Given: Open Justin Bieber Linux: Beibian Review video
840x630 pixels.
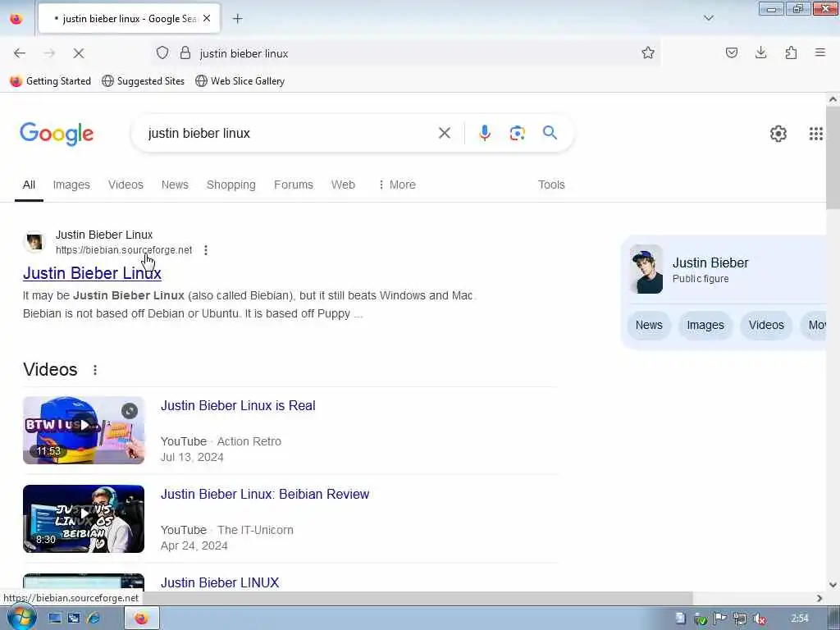Looking at the screenshot, I should pos(265,494).
